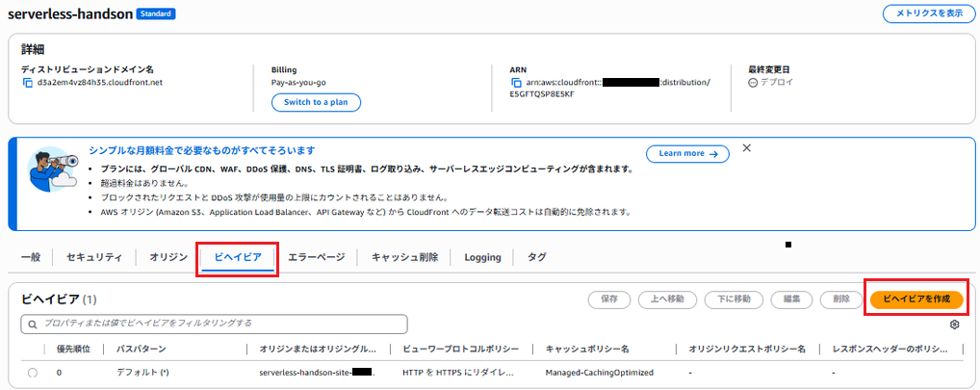Click the Learn more button
Screen dimensions: 980x390
tap(687, 153)
